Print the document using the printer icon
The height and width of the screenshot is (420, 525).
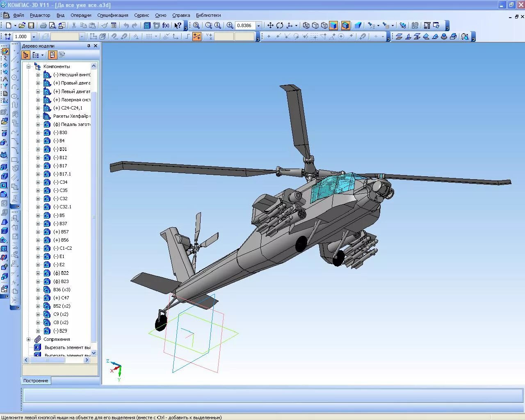tap(43, 25)
